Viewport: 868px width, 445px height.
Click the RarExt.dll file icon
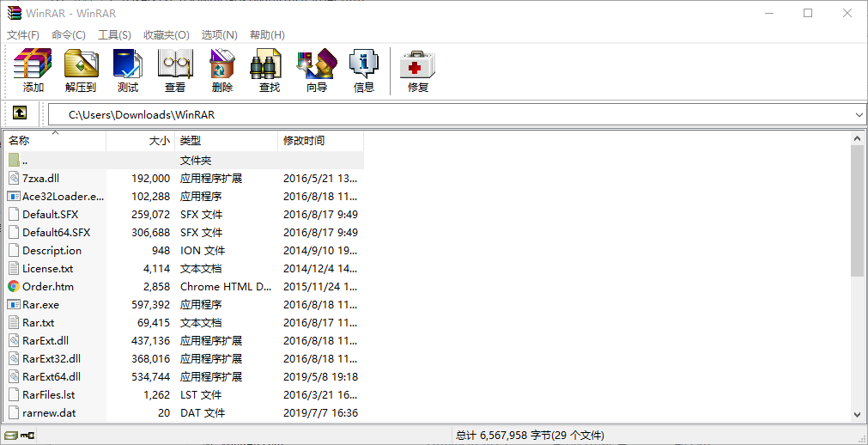[x=14, y=340]
